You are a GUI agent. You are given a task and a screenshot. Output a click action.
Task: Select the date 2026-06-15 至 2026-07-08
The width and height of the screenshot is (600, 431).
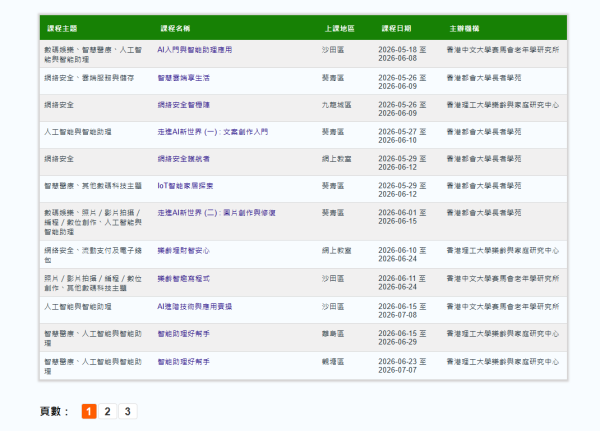coord(402,311)
